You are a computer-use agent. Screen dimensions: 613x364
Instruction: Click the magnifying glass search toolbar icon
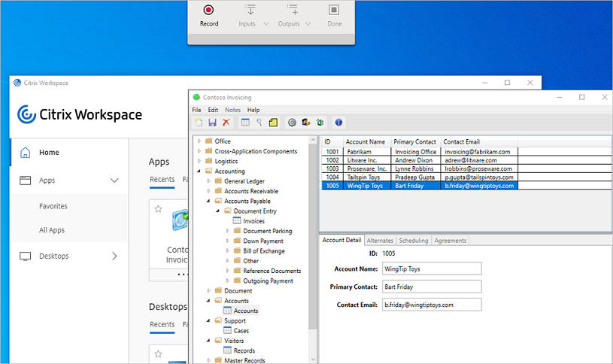(x=259, y=123)
